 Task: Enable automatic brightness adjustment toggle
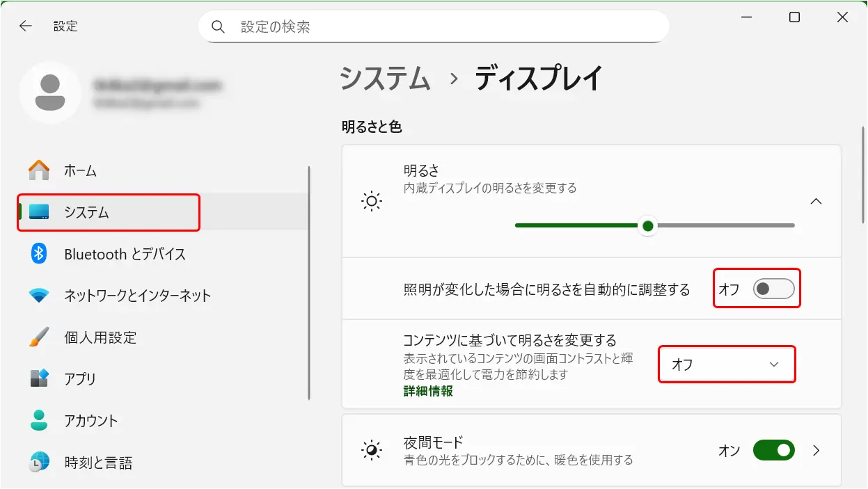click(773, 289)
